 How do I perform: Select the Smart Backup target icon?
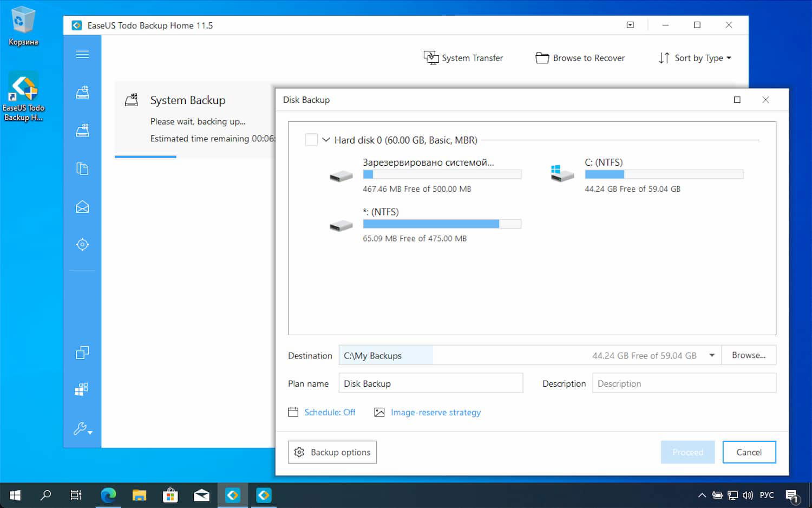tap(82, 244)
